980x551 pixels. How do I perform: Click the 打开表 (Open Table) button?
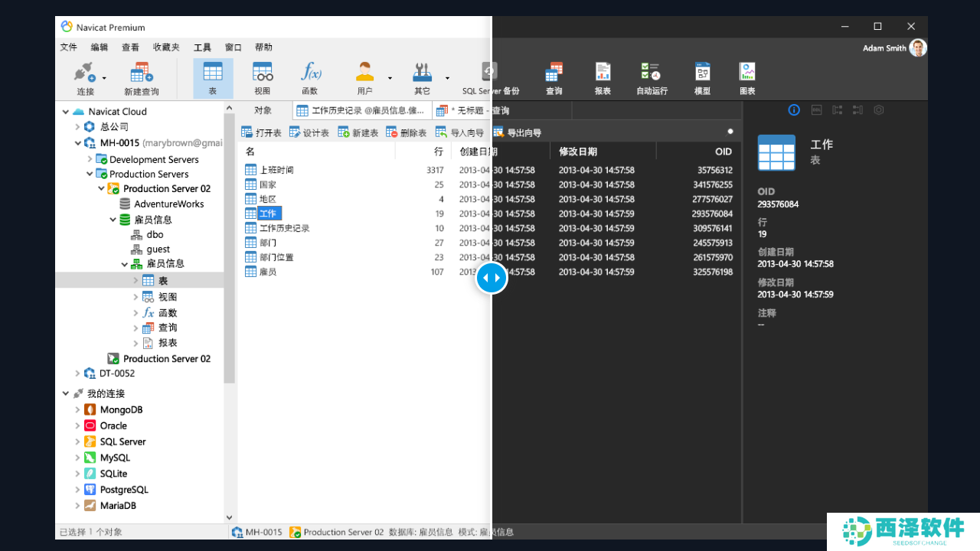tap(262, 132)
